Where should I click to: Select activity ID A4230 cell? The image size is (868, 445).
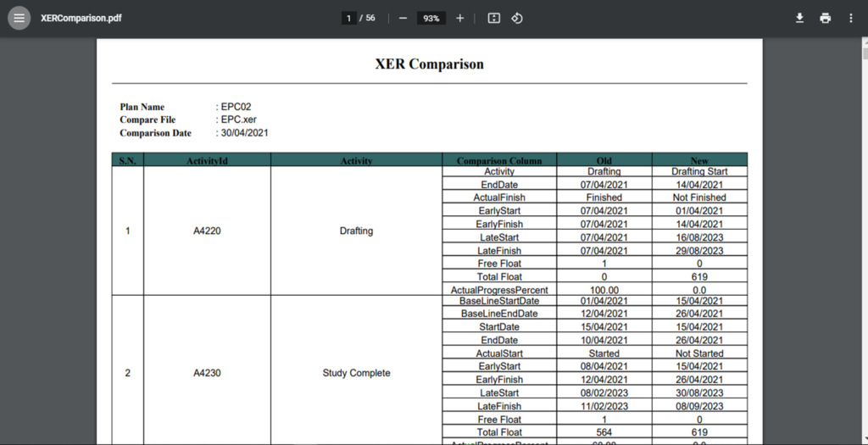point(207,373)
